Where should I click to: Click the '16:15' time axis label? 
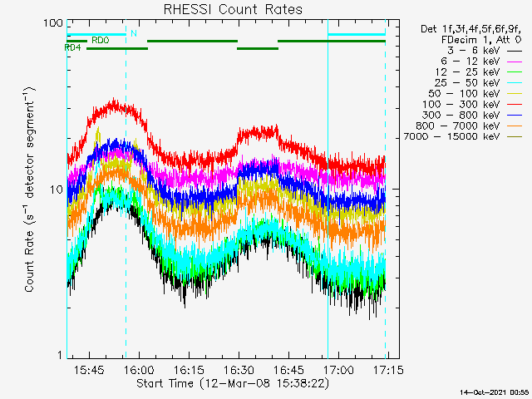[x=189, y=370]
